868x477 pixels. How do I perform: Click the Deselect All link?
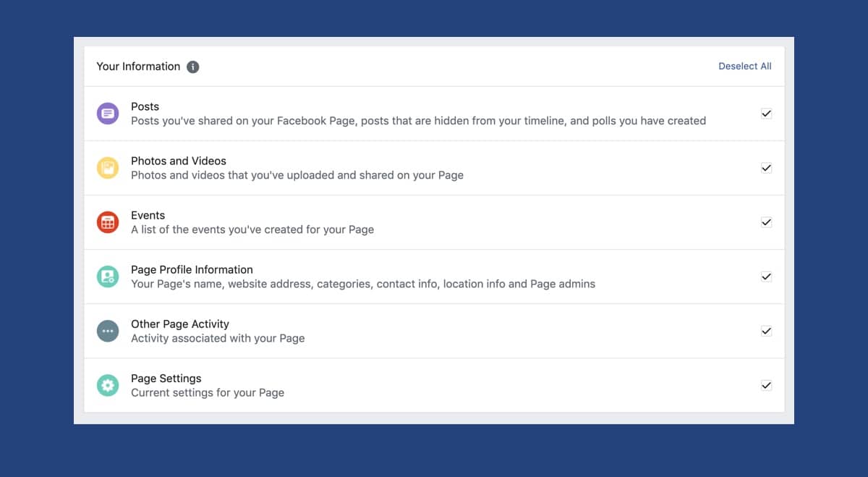[744, 67]
